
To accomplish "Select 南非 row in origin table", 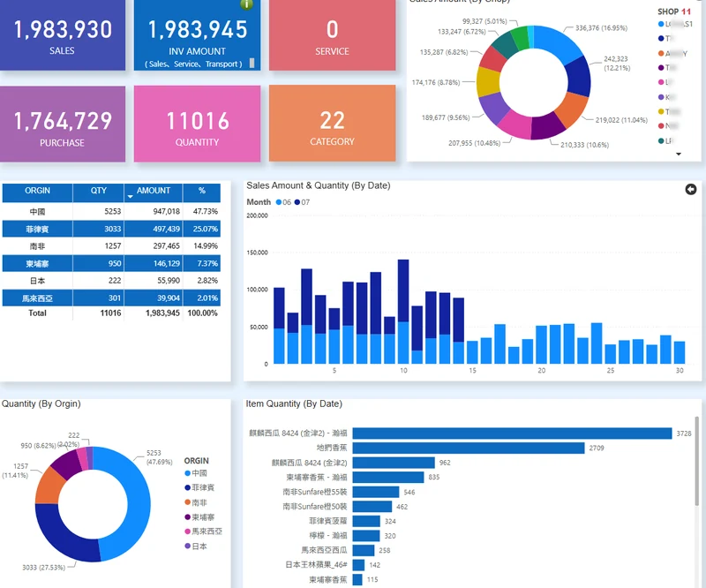I will pyautogui.click(x=111, y=246).
